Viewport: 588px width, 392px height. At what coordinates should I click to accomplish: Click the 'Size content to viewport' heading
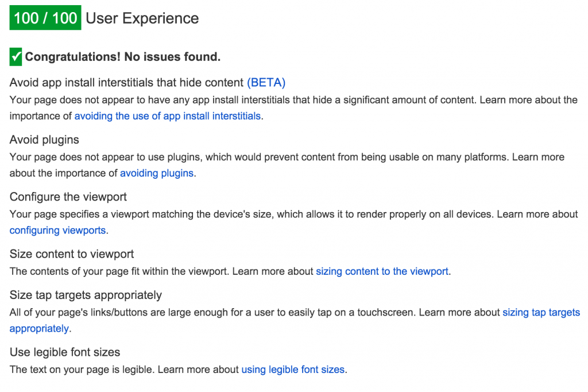coord(72,254)
